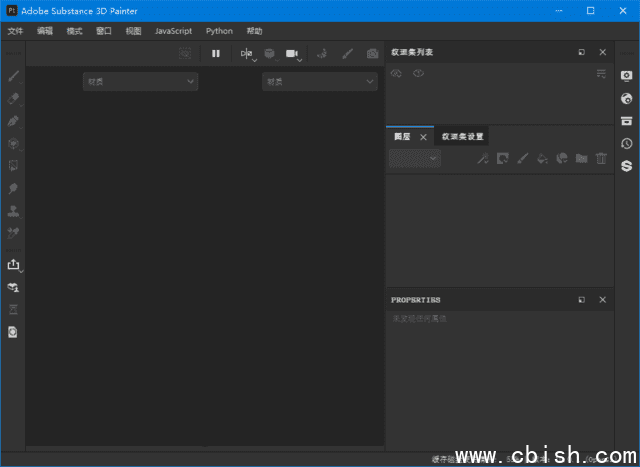This screenshot has width=640, height=467.
Task: Undock the PROPERTIES panel
Action: click(582, 300)
